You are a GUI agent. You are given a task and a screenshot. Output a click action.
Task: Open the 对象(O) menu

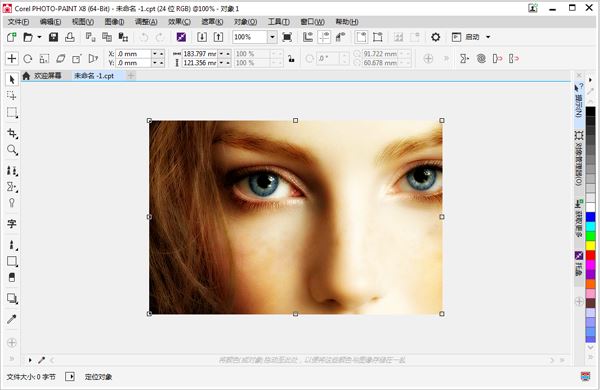(x=245, y=22)
